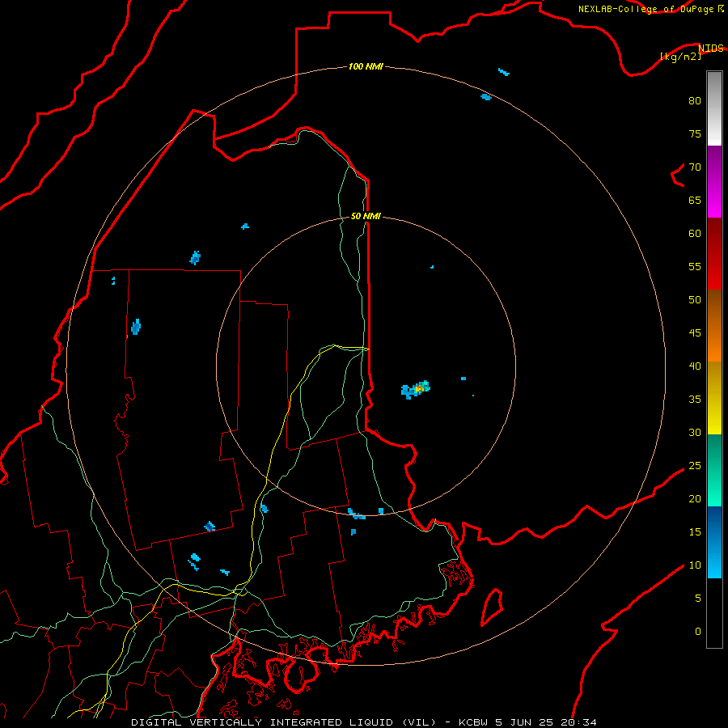Click the 80 value on the scale
Viewport: 728px width, 728px height.
coord(695,101)
